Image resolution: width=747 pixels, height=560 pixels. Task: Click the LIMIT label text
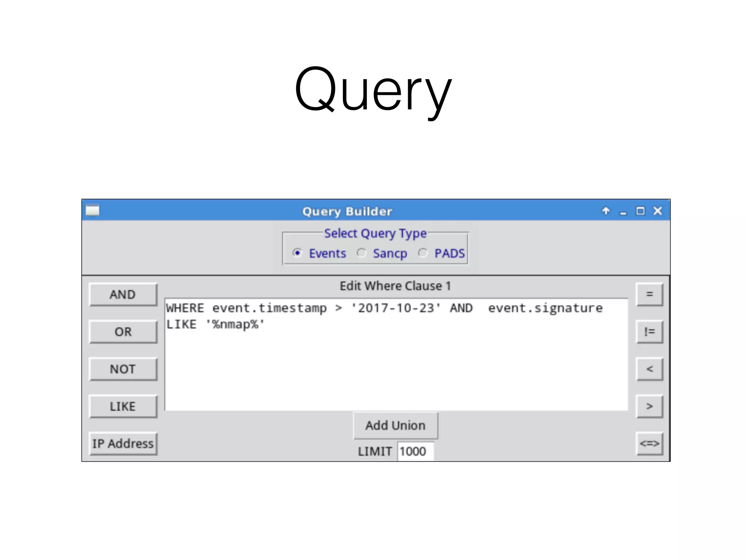(x=375, y=451)
